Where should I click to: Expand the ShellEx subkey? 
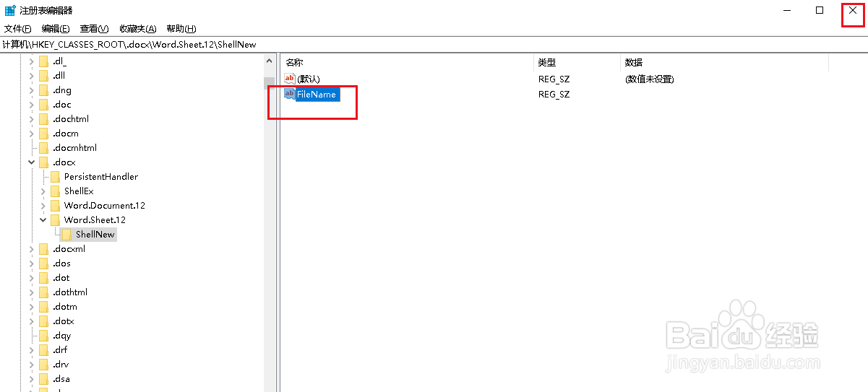tap(43, 191)
